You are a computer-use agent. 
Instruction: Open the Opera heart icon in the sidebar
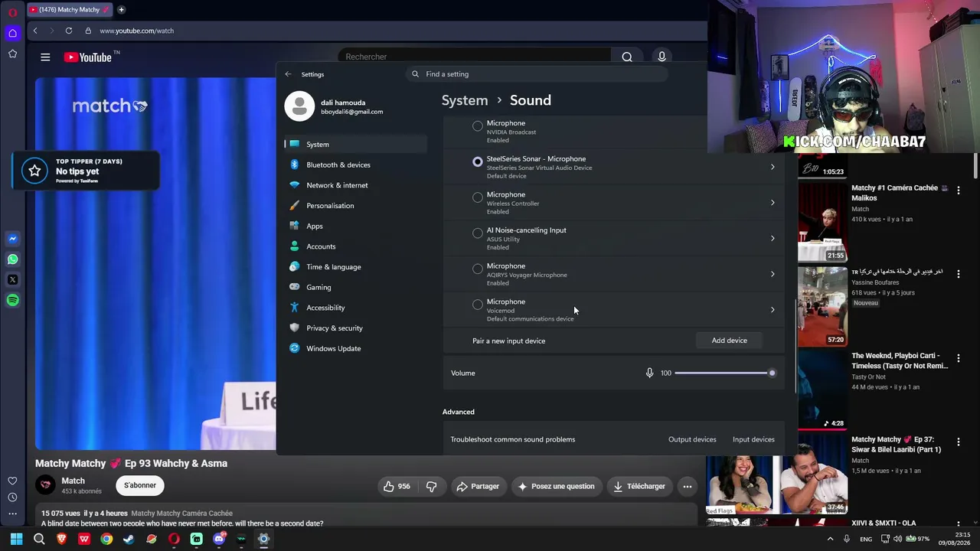(12, 481)
